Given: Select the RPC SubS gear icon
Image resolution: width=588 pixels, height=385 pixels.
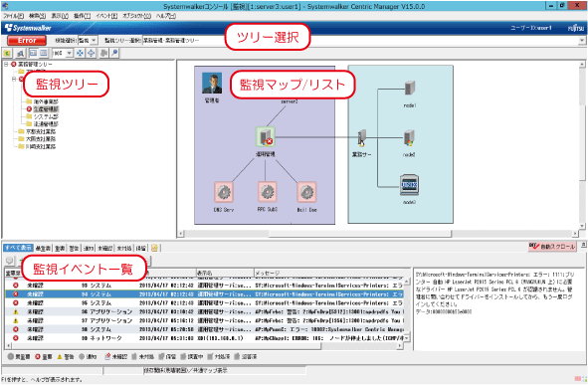Looking at the screenshot, I should (268, 192).
